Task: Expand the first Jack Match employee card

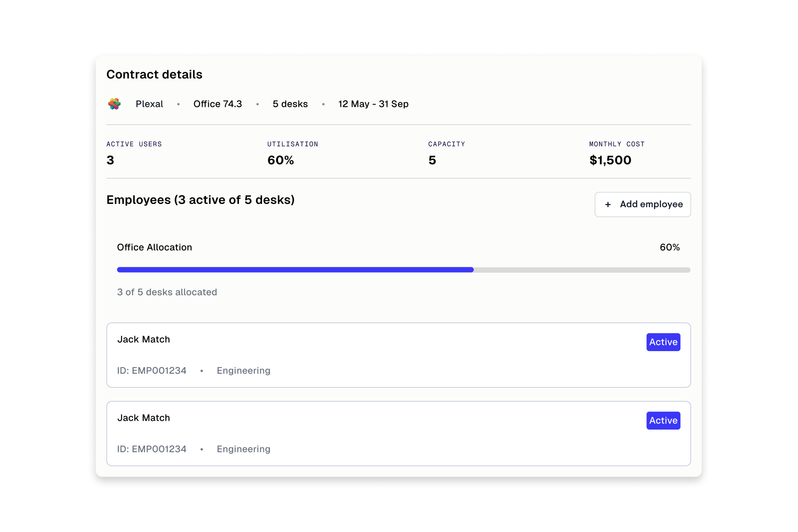Action: point(398,355)
